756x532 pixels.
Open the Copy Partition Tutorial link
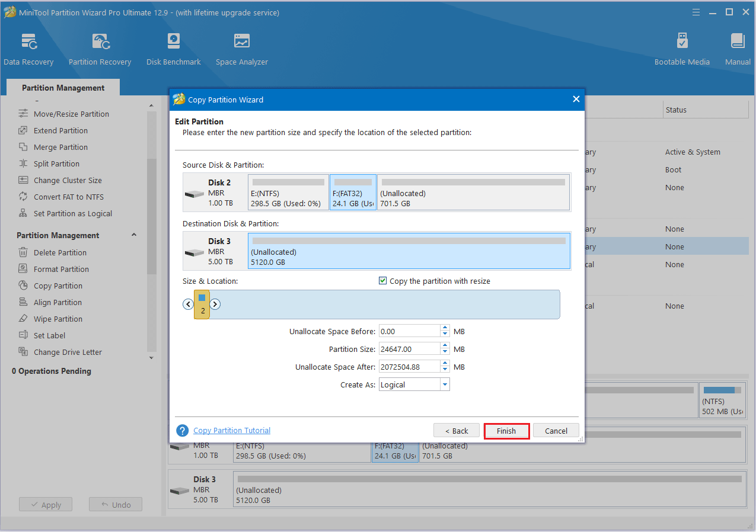(231, 430)
